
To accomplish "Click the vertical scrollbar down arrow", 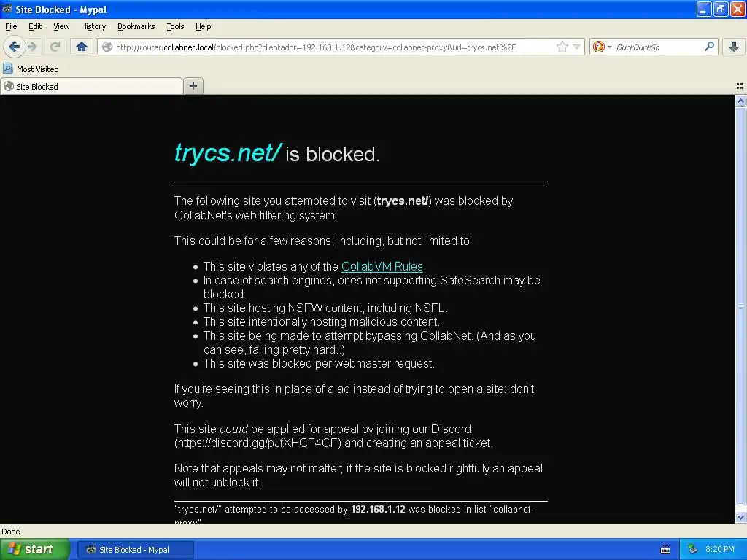I will pos(740,518).
